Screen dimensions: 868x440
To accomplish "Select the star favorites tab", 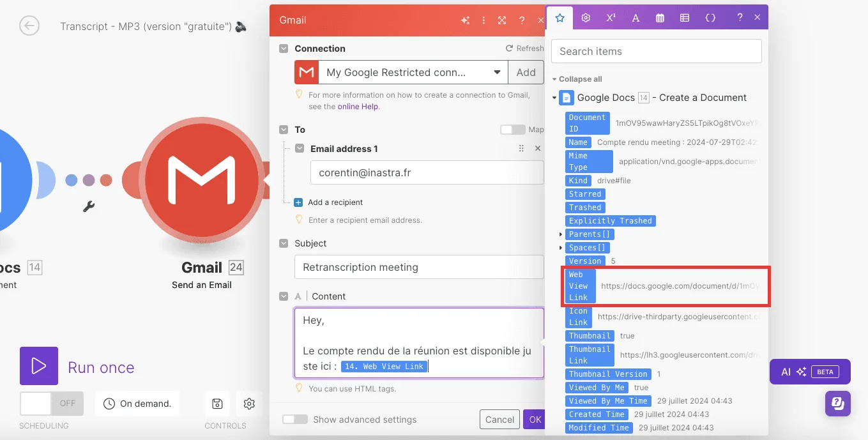I will pos(560,18).
